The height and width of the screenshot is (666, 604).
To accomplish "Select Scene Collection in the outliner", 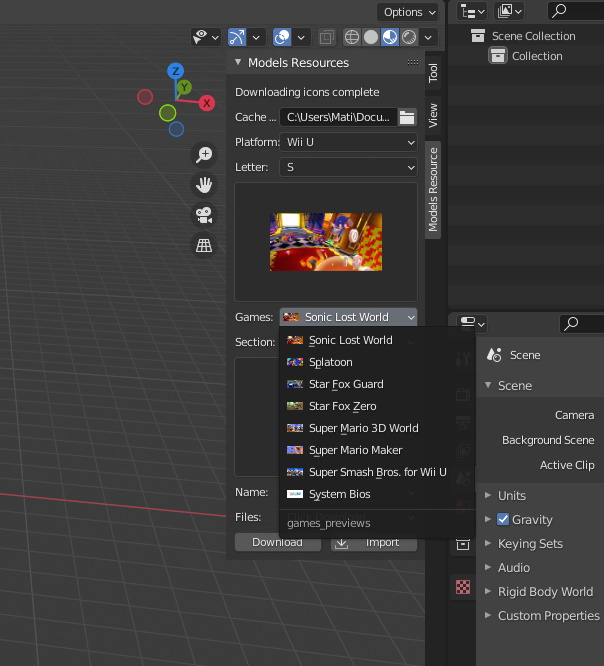I will tap(533, 36).
